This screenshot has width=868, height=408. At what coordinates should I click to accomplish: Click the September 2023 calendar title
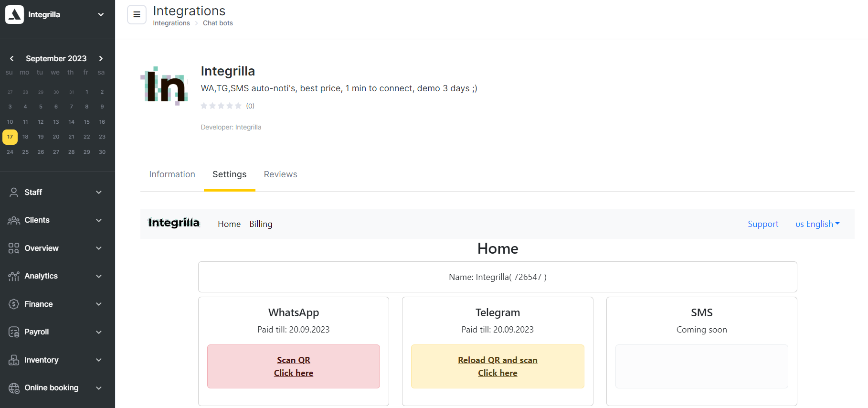[56, 58]
